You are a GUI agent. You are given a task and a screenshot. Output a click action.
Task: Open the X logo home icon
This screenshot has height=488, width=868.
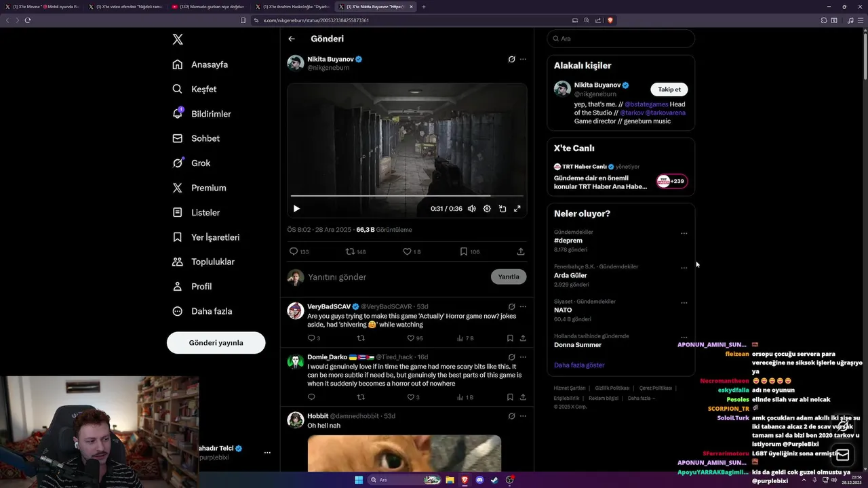178,39
